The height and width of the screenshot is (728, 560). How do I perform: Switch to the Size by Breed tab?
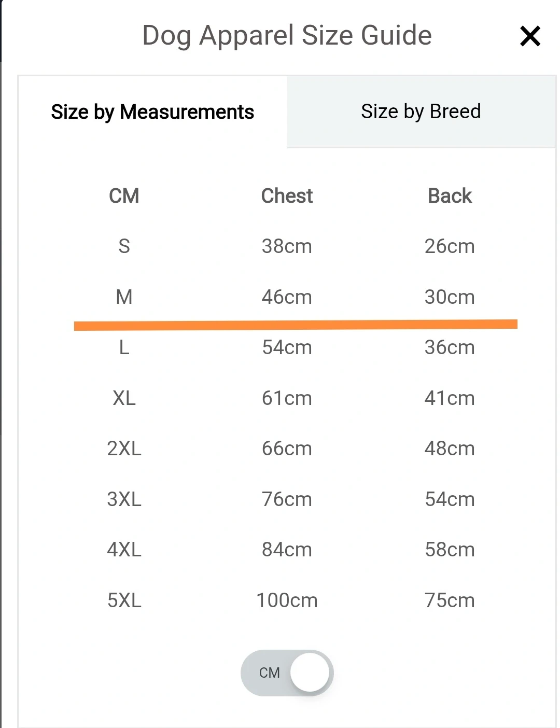[x=421, y=111]
